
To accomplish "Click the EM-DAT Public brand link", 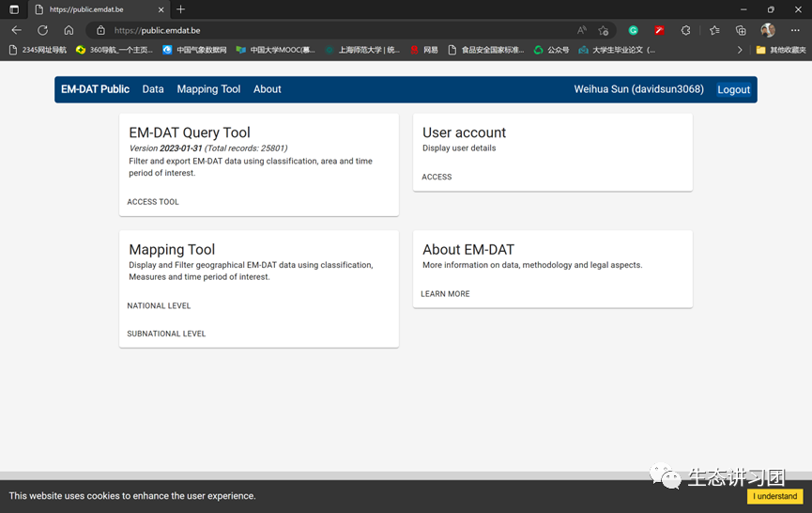I will [96, 89].
